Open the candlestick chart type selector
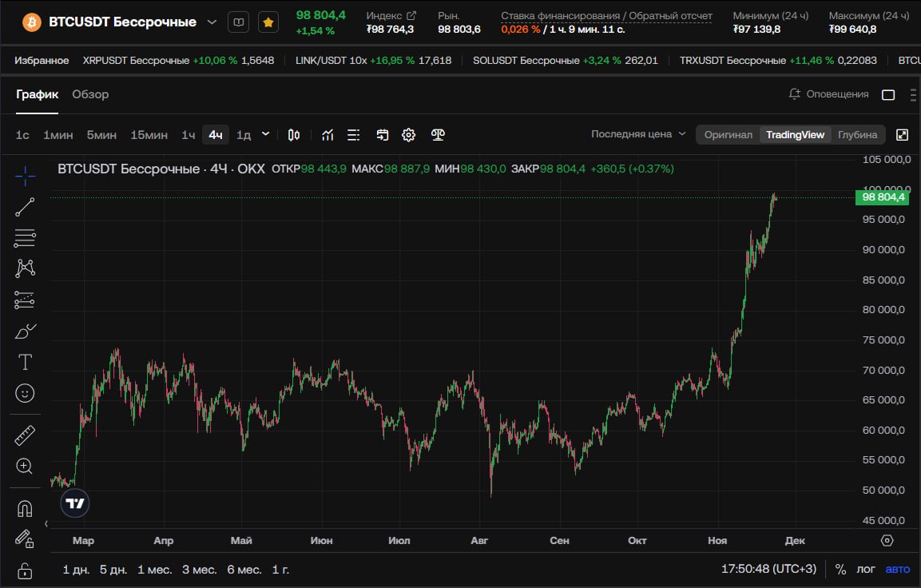Image resolution: width=921 pixels, height=588 pixels. point(294,135)
